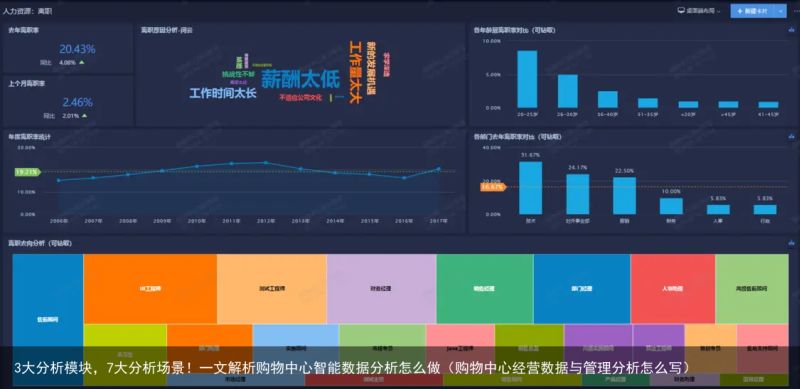Click the 行政 department bar

click(x=765, y=210)
